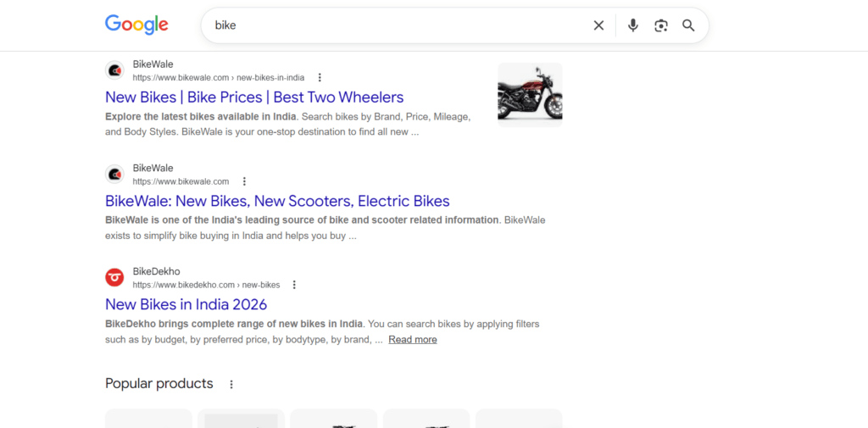Open options menu beside Popular products
Screen dimensions: 868x428
231,384
